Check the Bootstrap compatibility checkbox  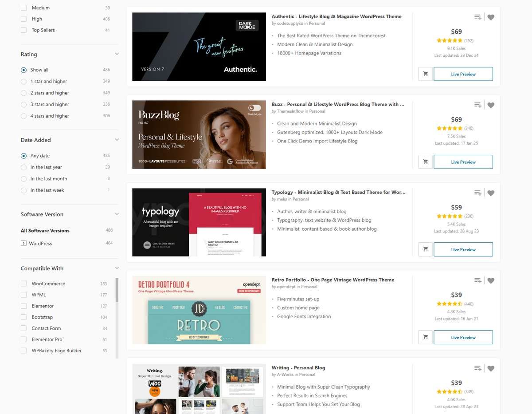click(23, 317)
